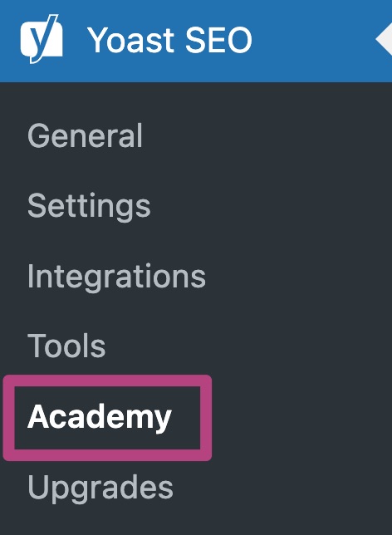Viewport: 392px width, 535px height.
Task: Click the Yoast "y" logo icon
Action: tap(42, 39)
